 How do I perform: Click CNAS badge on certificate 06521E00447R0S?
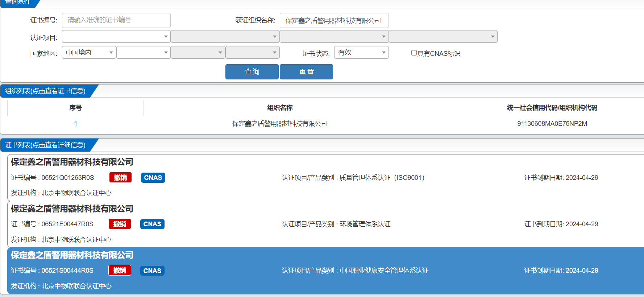coord(152,224)
